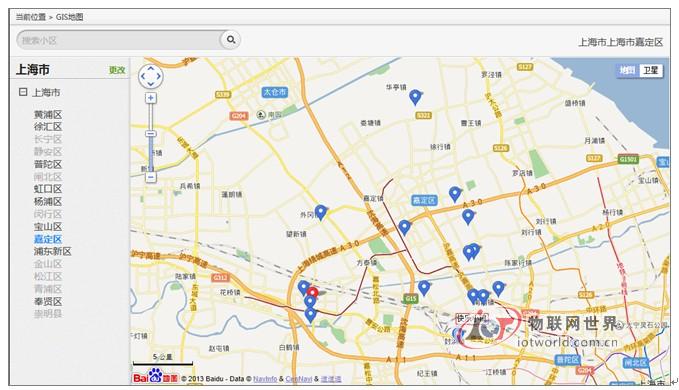Click 更改 to change the city
679x390 pixels.
[x=117, y=70]
